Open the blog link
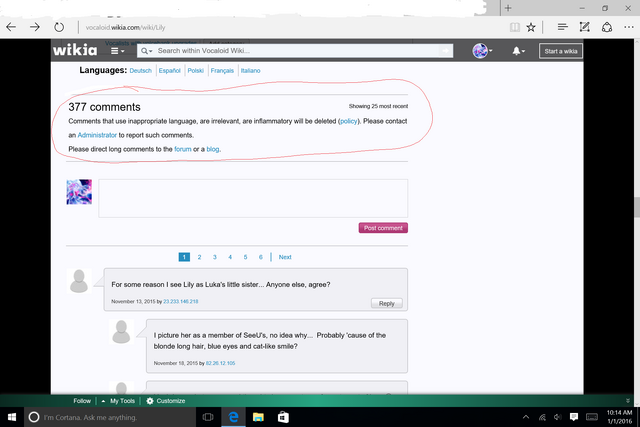 click(213, 149)
